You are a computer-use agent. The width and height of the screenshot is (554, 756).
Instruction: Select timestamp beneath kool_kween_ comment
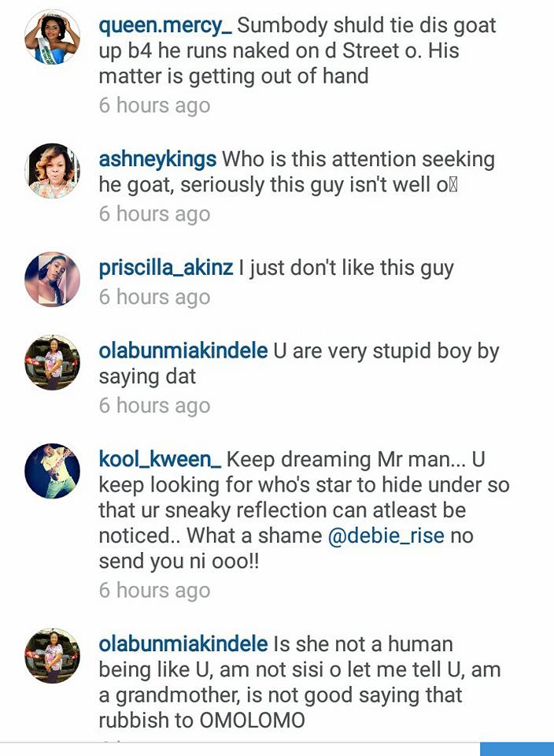click(x=154, y=591)
